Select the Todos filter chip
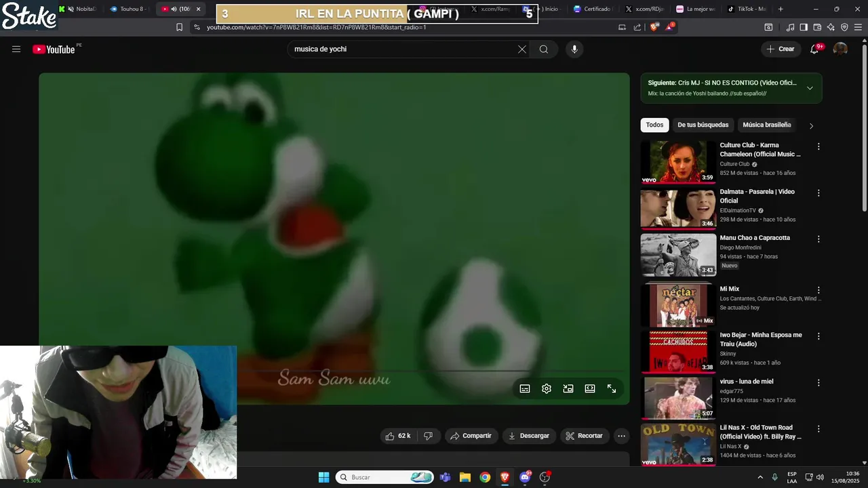 pyautogui.click(x=654, y=125)
